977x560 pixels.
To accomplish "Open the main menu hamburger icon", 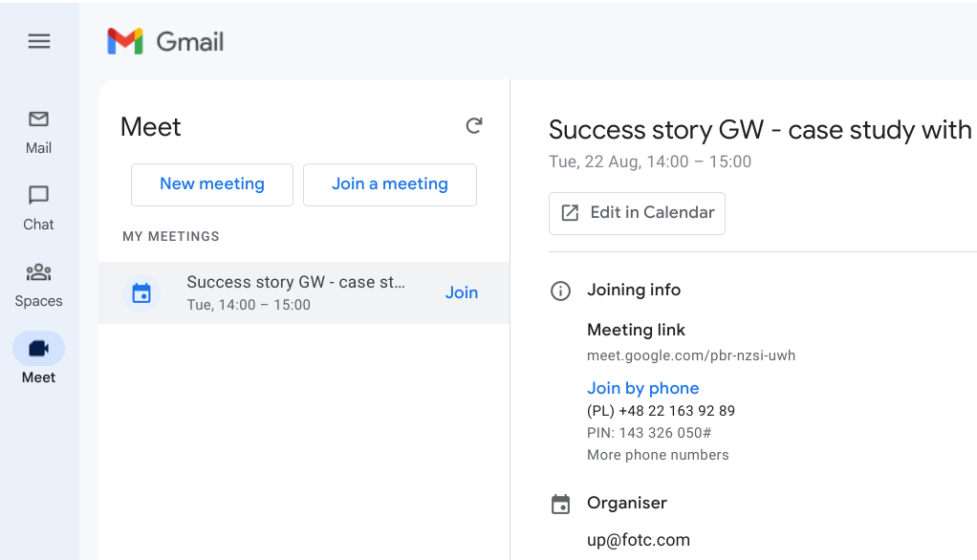I will [38, 41].
